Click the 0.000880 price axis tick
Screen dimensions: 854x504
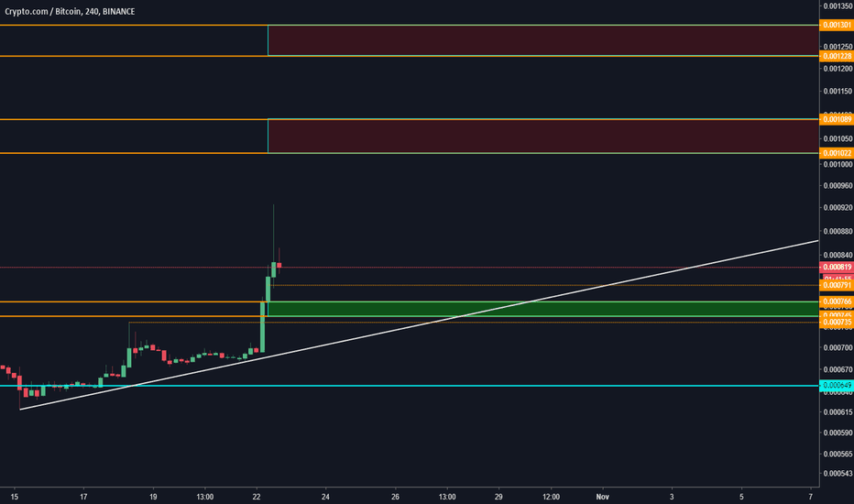[838, 232]
